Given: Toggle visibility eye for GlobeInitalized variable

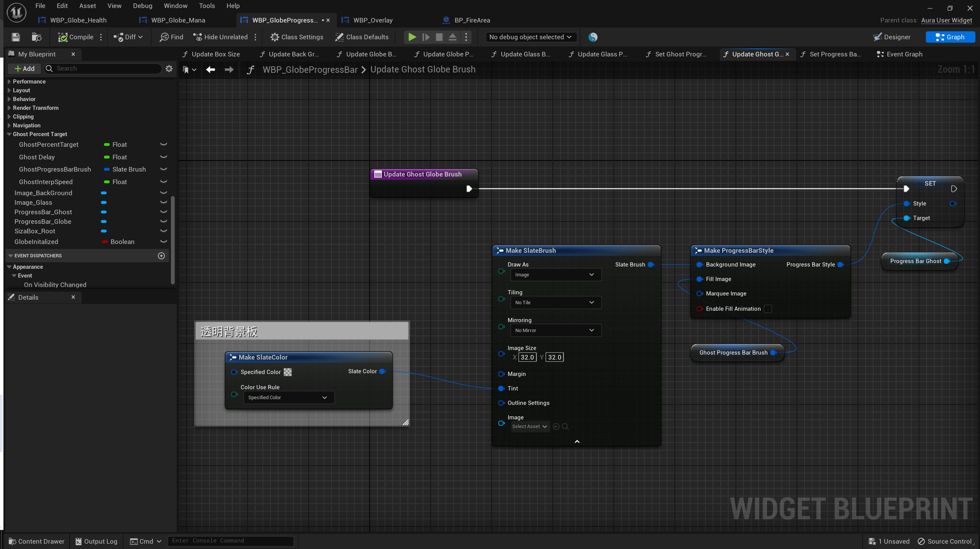Looking at the screenshot, I should (164, 242).
